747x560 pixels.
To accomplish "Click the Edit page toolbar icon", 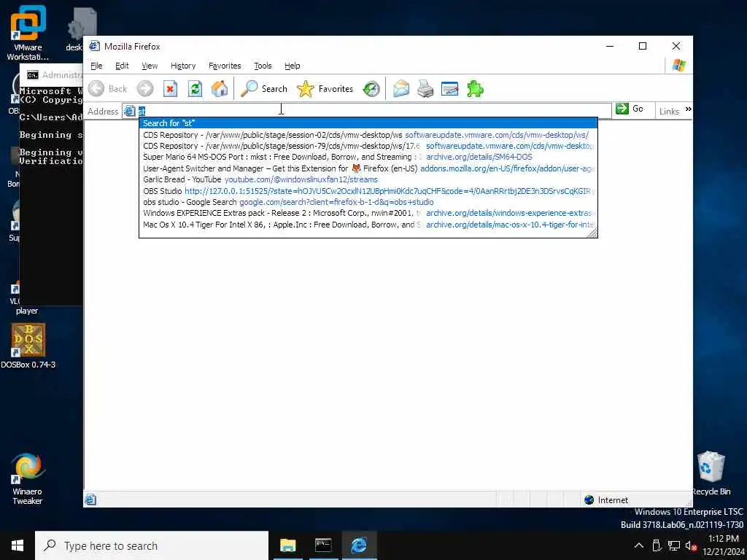I will (x=449, y=88).
